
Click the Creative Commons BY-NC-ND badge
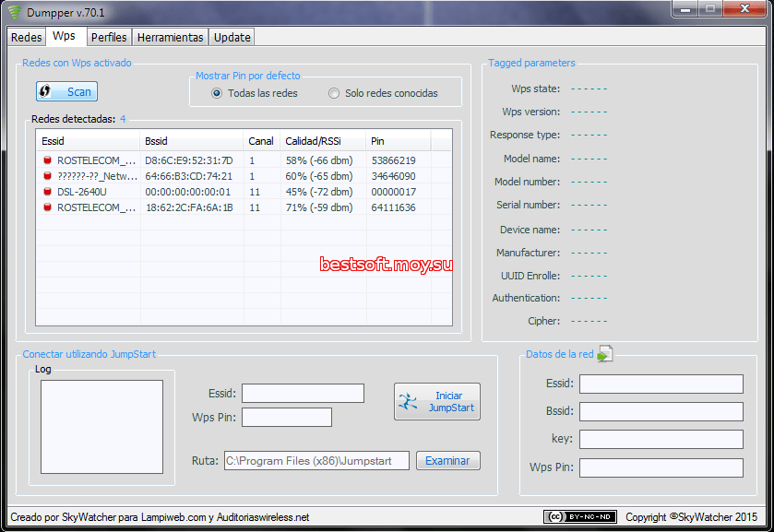point(580,516)
